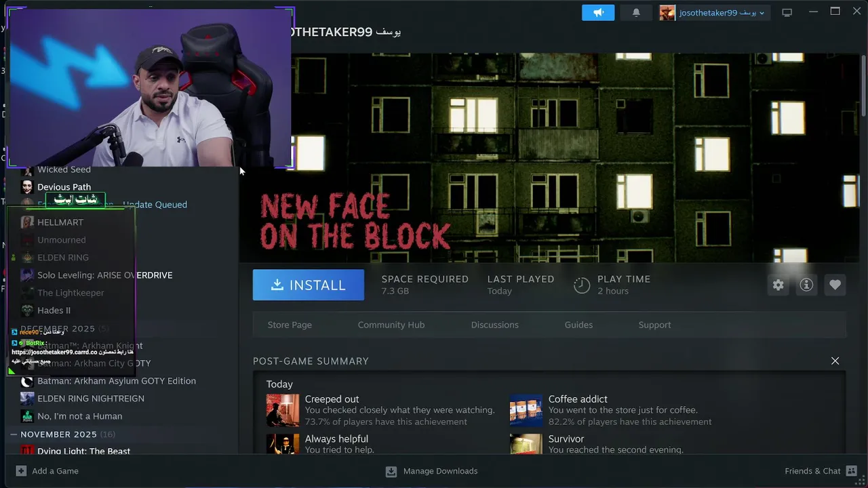Open the notifications bell
The image size is (868, 488).
(636, 12)
